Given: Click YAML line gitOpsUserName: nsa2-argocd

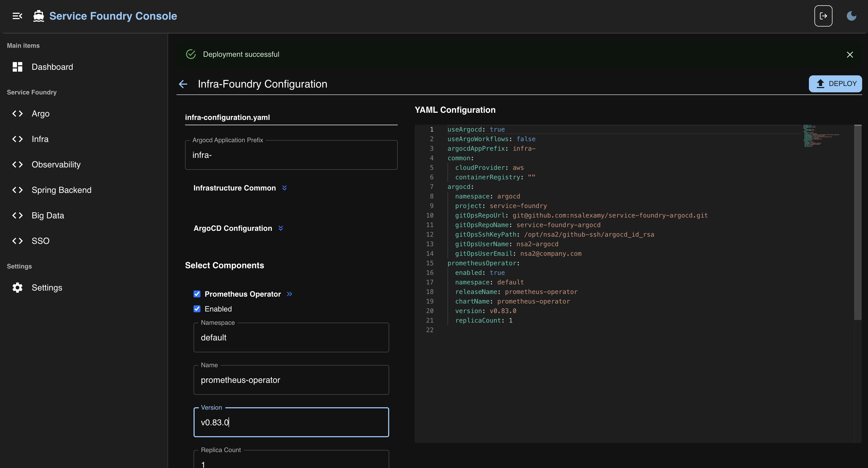Looking at the screenshot, I should point(506,244).
